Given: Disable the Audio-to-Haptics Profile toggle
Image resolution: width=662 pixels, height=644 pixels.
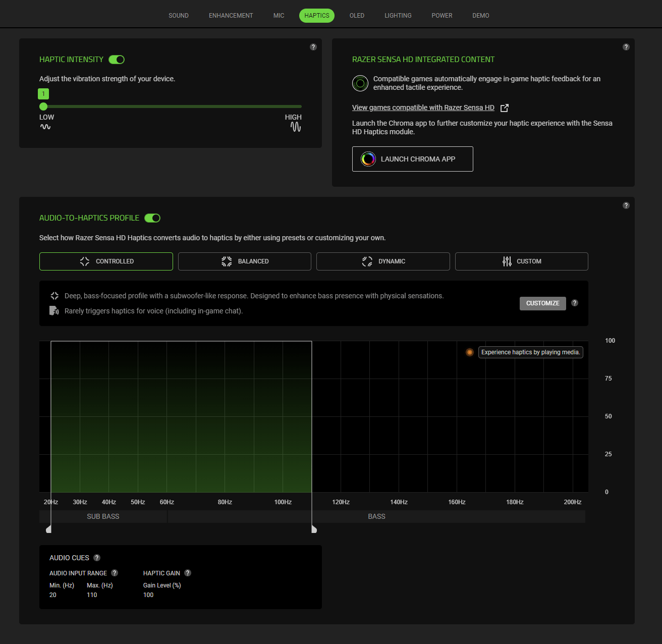Looking at the screenshot, I should [x=152, y=218].
